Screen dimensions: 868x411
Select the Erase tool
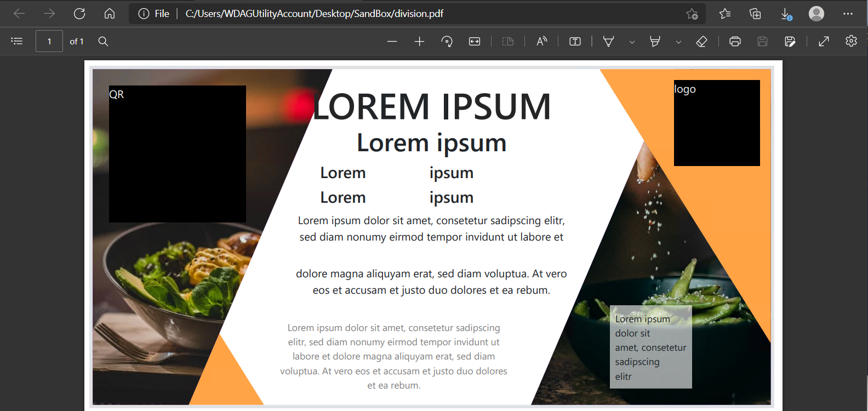[x=701, y=41]
